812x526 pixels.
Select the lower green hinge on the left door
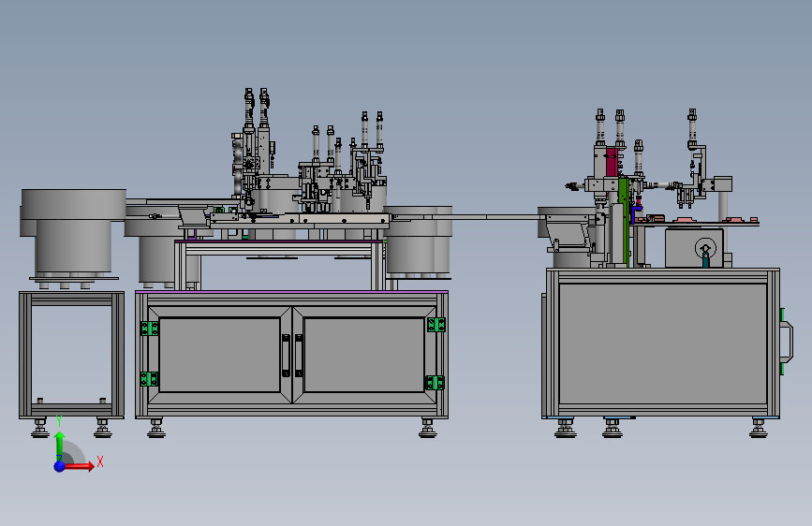(149, 379)
